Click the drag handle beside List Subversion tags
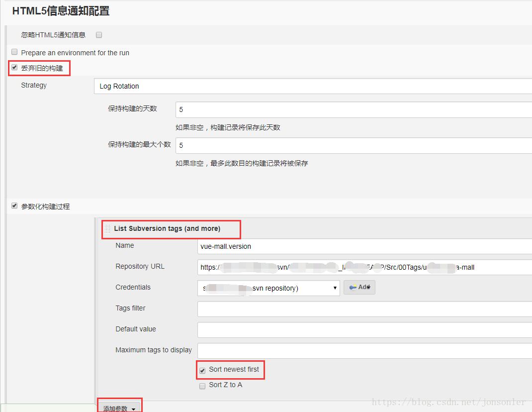The height and width of the screenshot is (412, 532). [107, 229]
